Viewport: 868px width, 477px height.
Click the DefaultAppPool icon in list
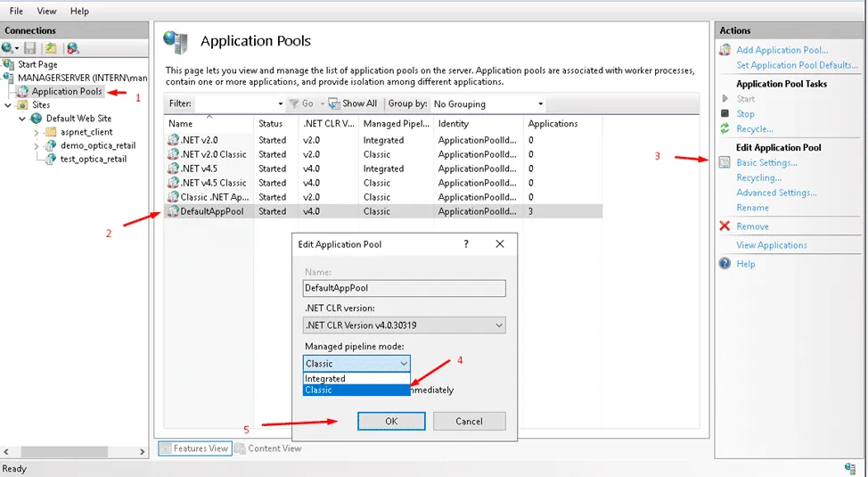(x=173, y=211)
